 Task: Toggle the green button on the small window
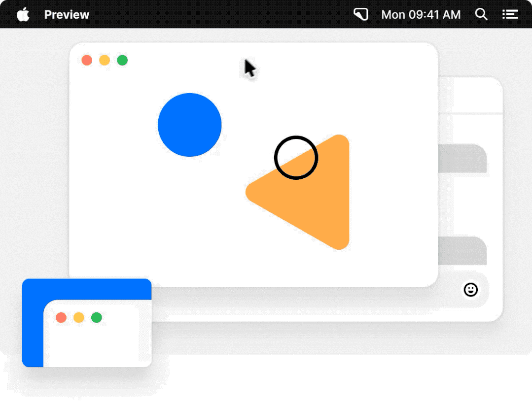tap(97, 317)
